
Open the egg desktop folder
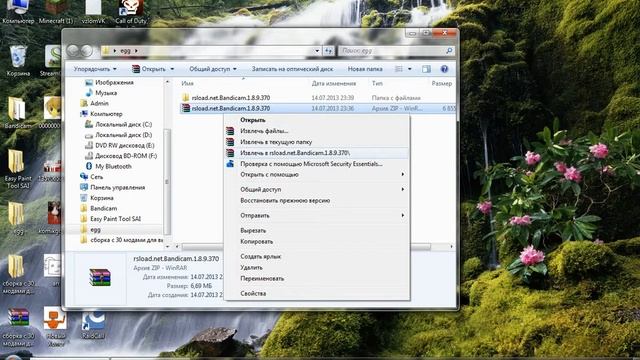coord(17,218)
